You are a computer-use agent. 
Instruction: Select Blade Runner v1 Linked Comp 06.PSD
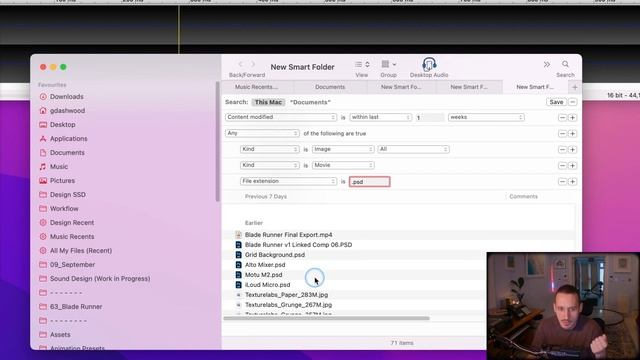point(298,245)
